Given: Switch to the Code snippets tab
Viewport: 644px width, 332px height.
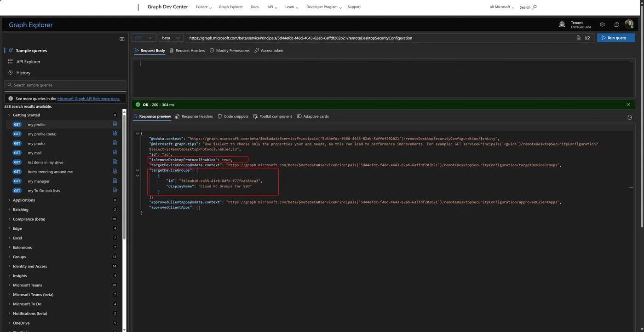Looking at the screenshot, I should [233, 116].
